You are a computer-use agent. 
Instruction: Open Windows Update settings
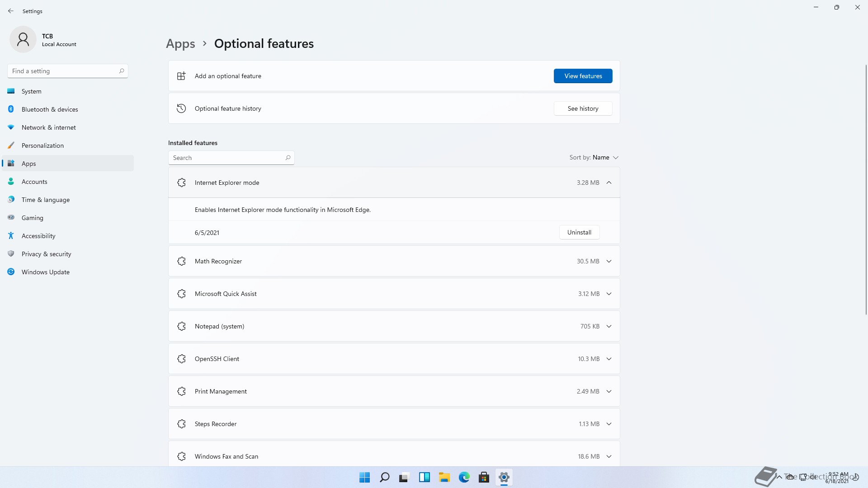point(68,272)
